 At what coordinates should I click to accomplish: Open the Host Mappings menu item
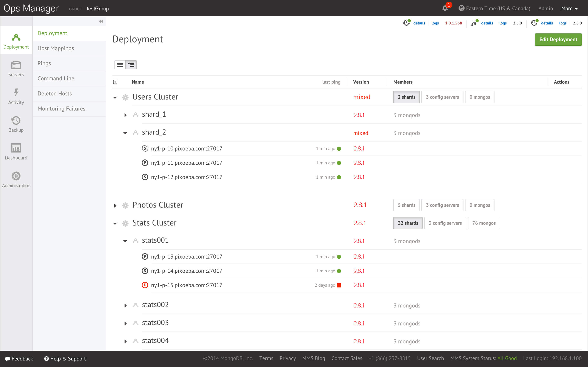coord(56,48)
